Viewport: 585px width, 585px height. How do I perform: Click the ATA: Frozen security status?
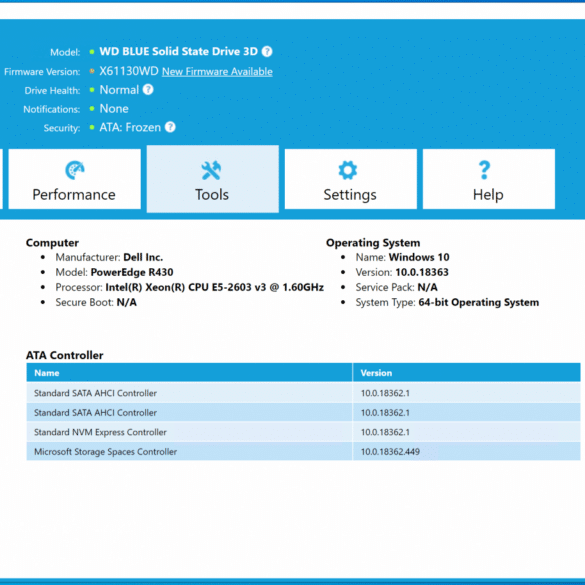[x=130, y=127]
